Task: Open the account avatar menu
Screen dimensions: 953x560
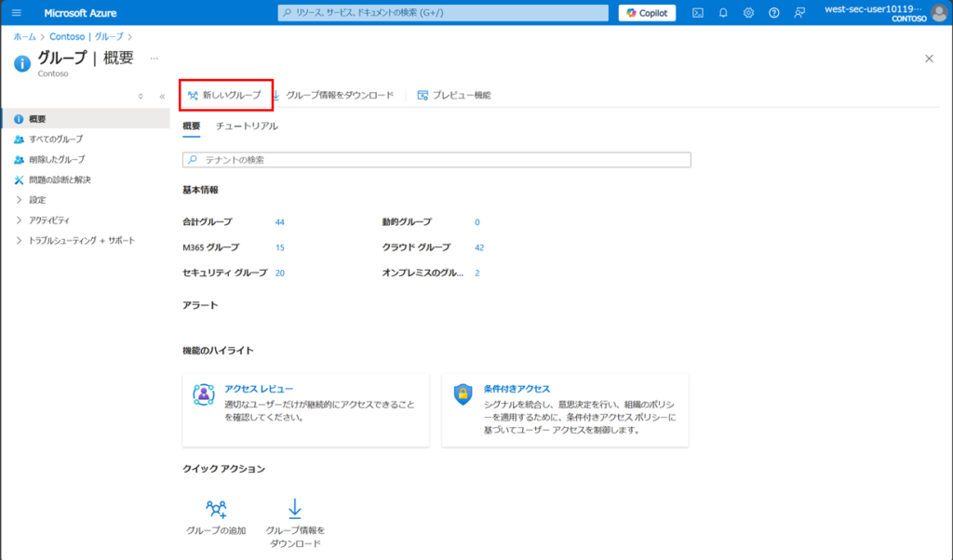Action: tap(940, 13)
